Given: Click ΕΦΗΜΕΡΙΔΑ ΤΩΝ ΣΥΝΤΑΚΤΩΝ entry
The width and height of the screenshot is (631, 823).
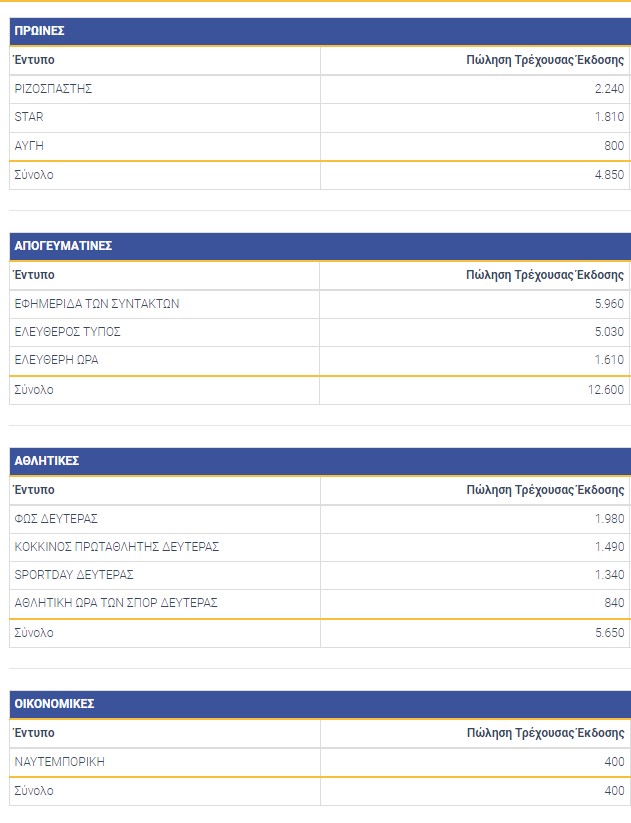Looking at the screenshot, I should point(97,304).
